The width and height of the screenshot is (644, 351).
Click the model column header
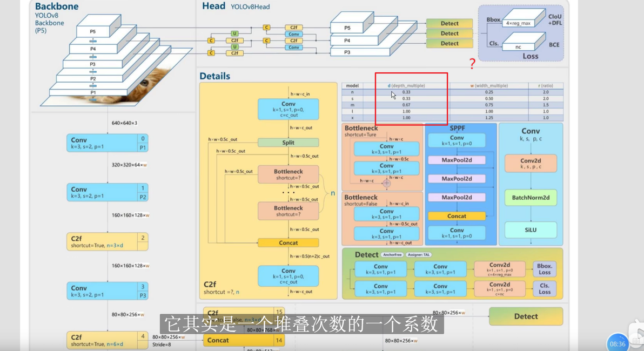point(352,86)
